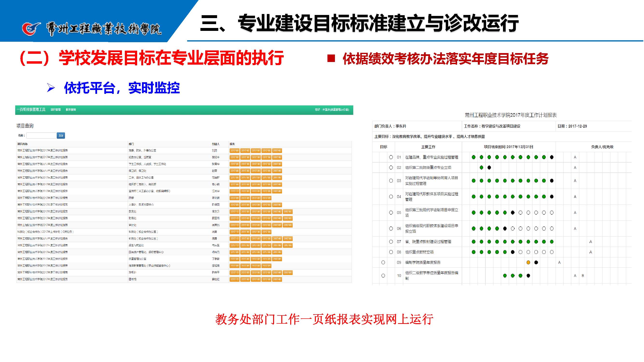Screen dimensions: 644x362
Task: Select the target radio circle for row 01
Action: tap(391, 157)
